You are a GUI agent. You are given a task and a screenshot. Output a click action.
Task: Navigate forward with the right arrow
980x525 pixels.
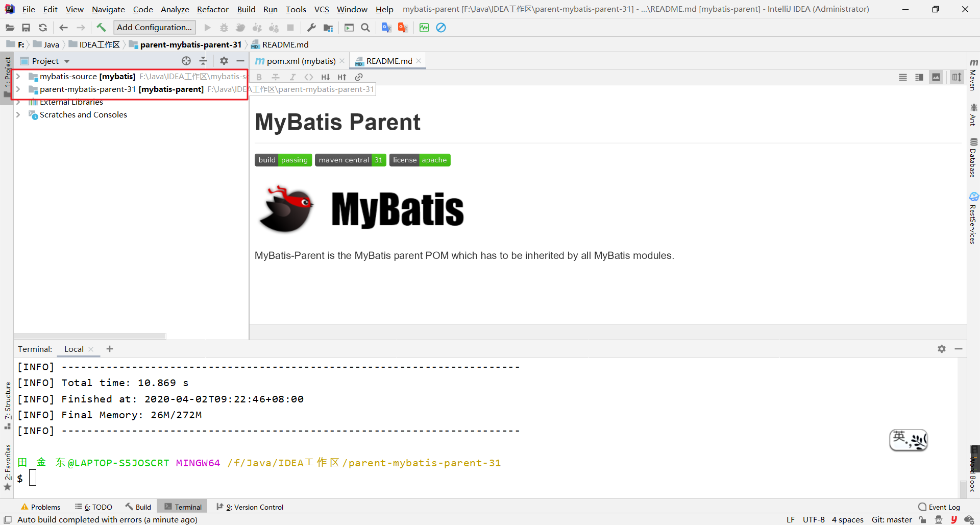(81, 28)
